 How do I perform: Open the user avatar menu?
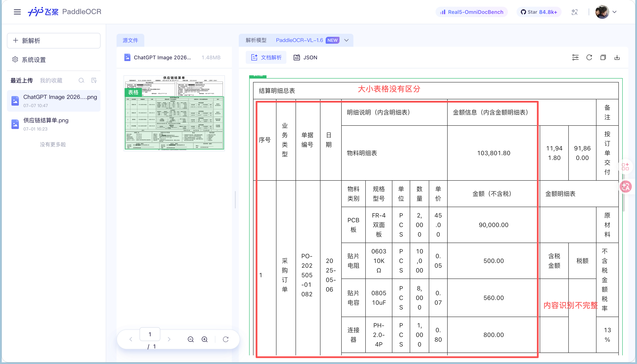click(x=602, y=12)
